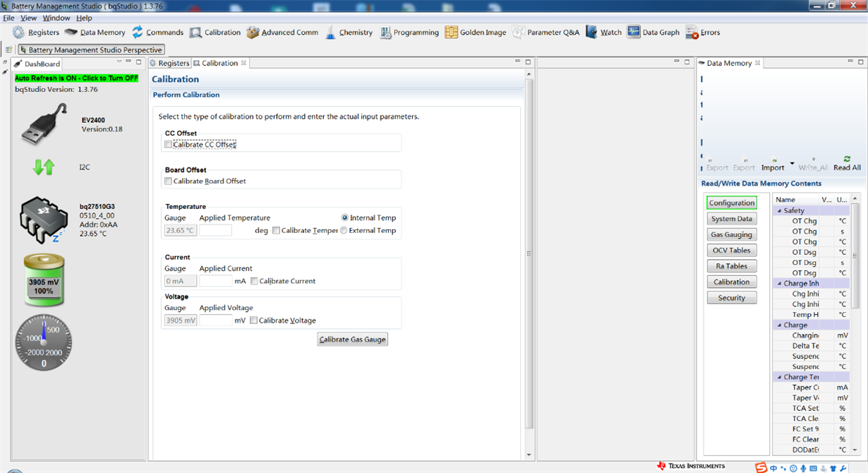Tick the Calibrate Temperature checkbox
The height and width of the screenshot is (473, 868).
point(276,230)
